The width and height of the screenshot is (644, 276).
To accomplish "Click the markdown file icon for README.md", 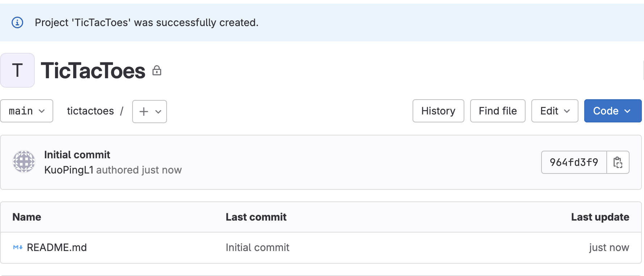I will coord(18,247).
